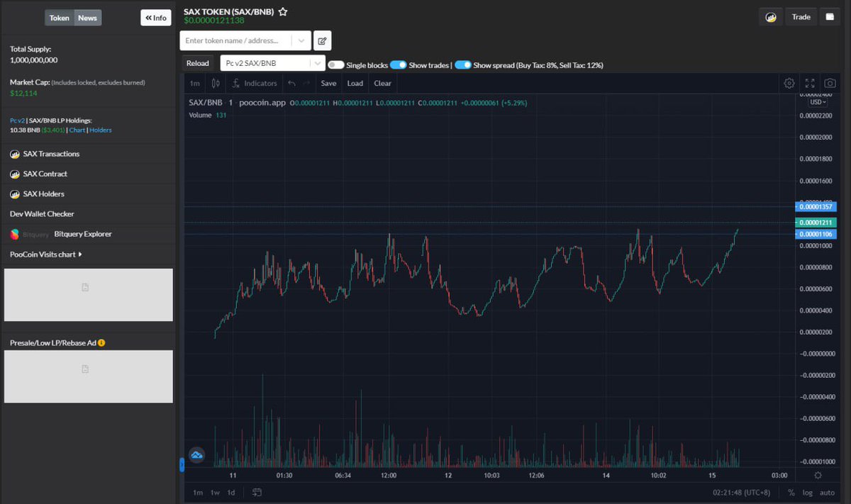Screen dimensions: 851x504
Task: Click the SAX Transactions explorer icon
Action: [15, 154]
